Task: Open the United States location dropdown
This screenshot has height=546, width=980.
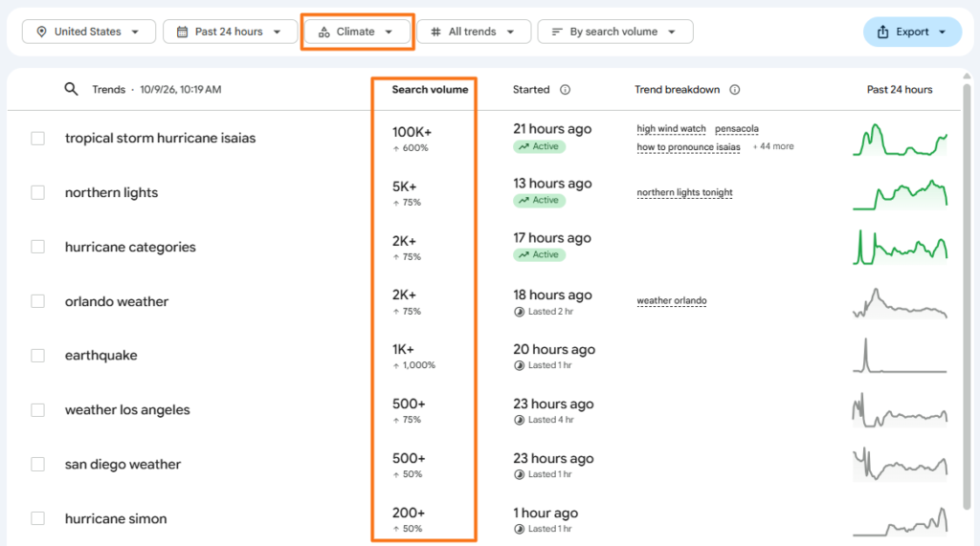Action: pos(89,32)
